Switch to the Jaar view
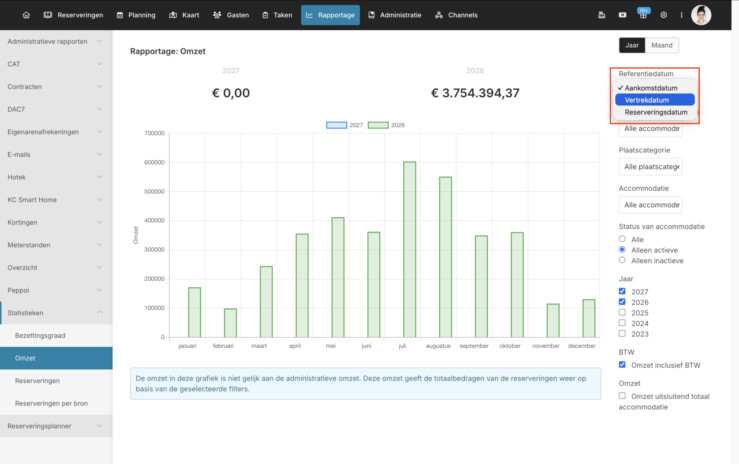 coord(632,45)
